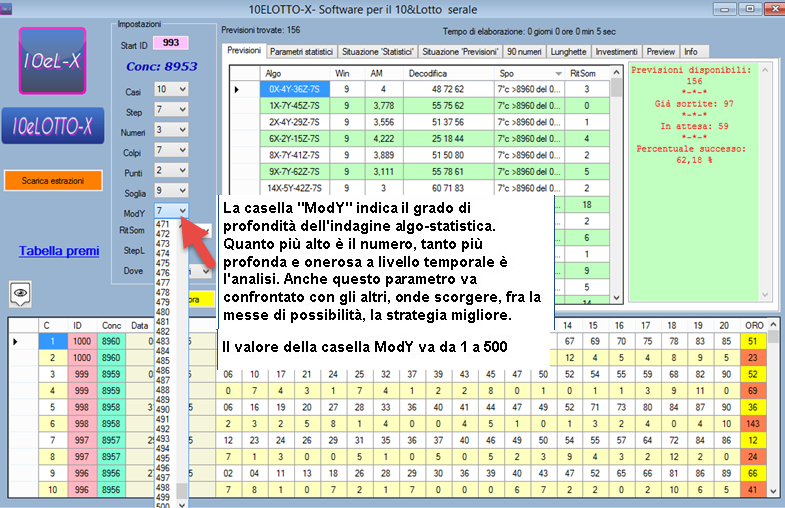Image resolution: width=785 pixels, height=508 pixels.
Task: Click the bottom table Conc column header
Action: click(111, 325)
